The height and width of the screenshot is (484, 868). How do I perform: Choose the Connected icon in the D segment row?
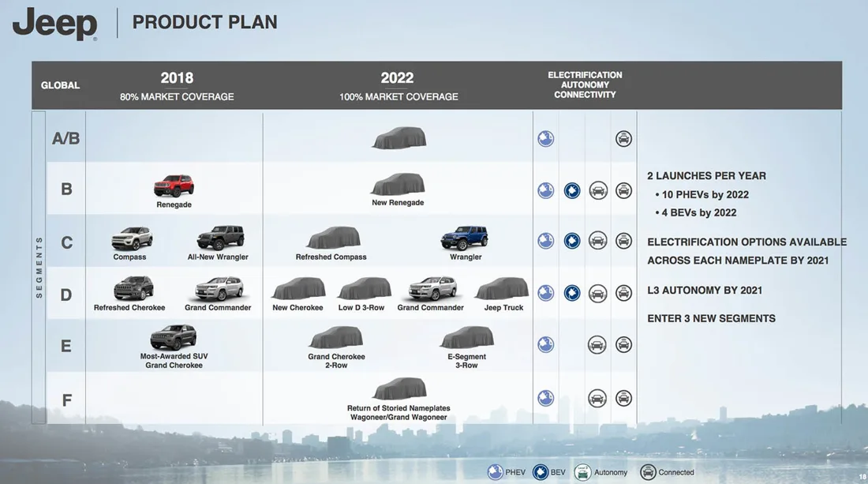623,293
